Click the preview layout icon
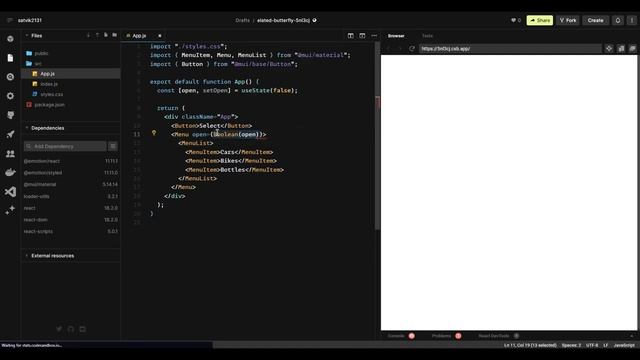 362,36
